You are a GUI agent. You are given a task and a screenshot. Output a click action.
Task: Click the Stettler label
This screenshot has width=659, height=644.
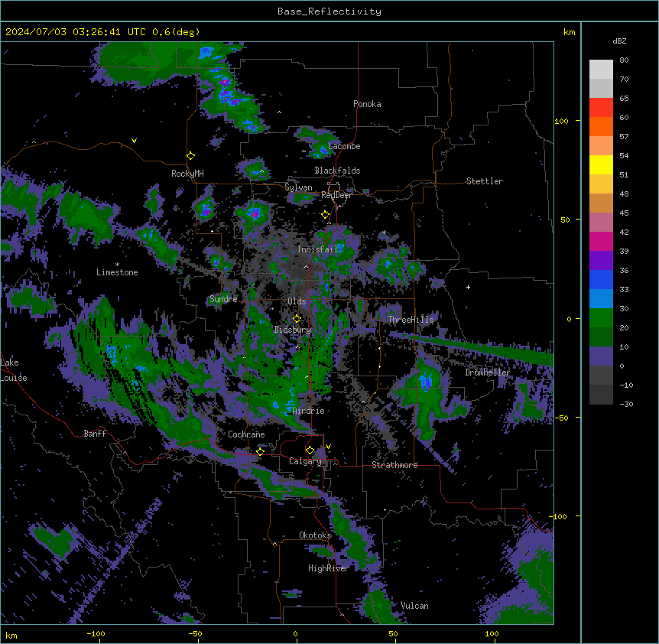(485, 181)
